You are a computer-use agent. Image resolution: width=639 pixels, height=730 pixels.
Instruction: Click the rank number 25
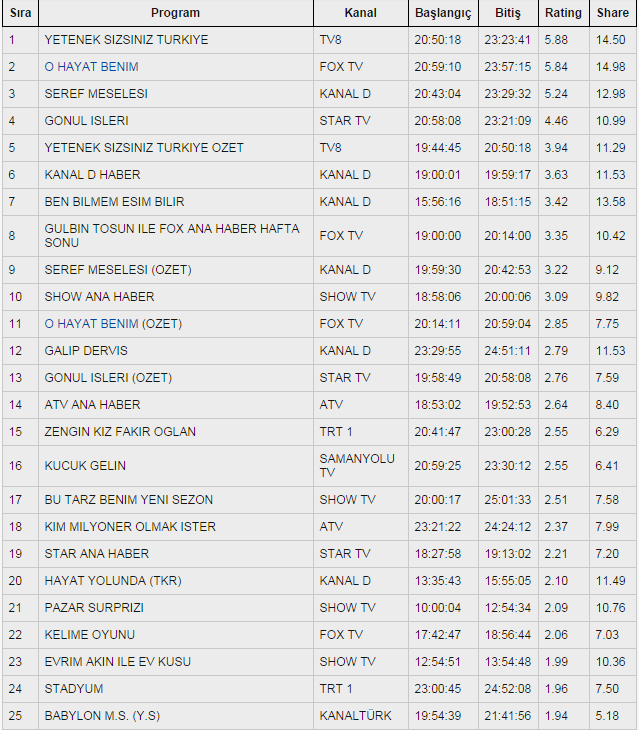[15, 716]
